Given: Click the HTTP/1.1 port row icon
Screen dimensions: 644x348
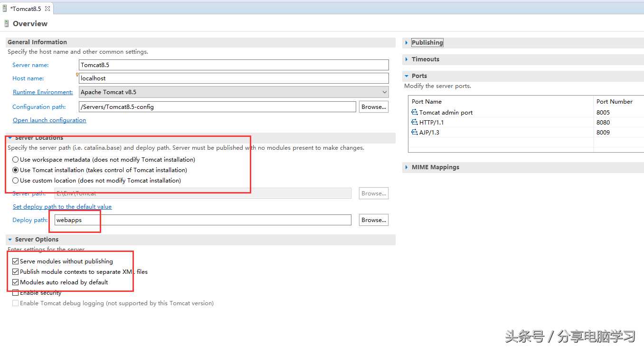Looking at the screenshot, I should [415, 122].
